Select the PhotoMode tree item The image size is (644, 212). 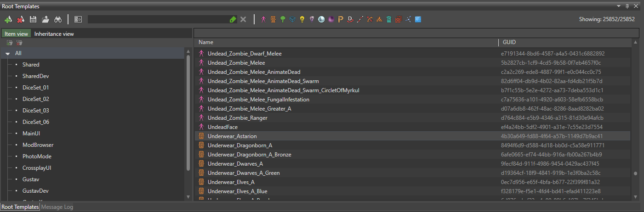[37, 156]
